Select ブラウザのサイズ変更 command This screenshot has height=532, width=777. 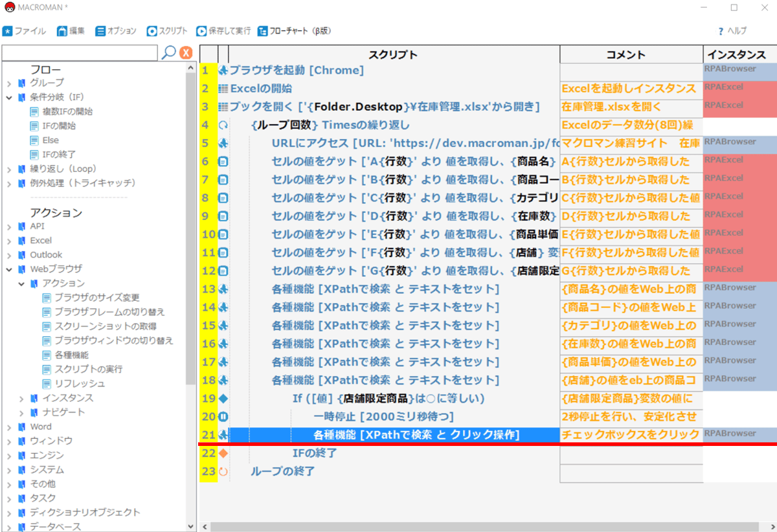click(x=91, y=298)
